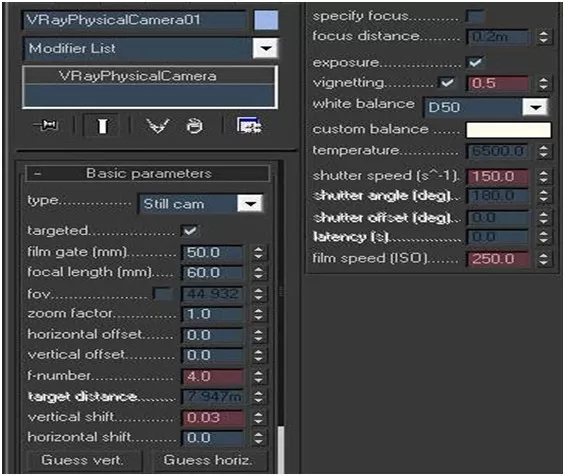Click the horizontal shift value field
565x476 pixels.
pyautogui.click(x=213, y=438)
